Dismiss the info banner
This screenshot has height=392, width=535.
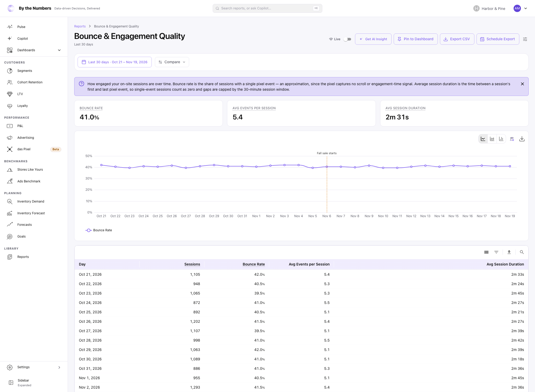click(x=522, y=84)
